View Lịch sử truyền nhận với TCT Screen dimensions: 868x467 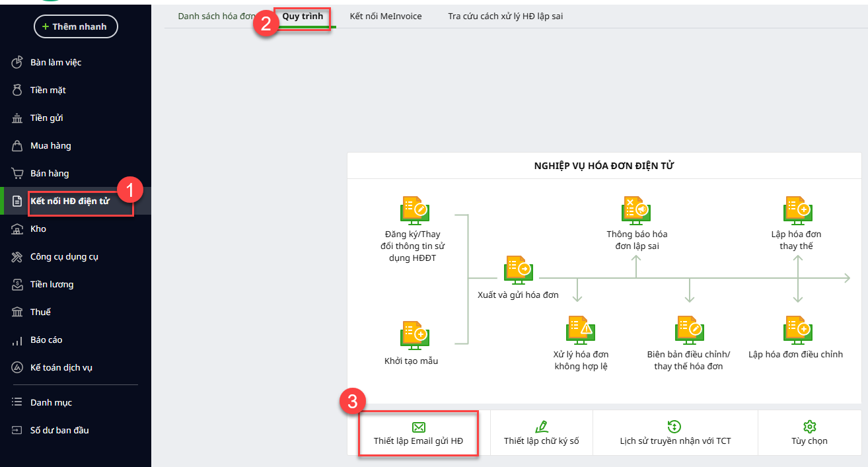(674, 433)
